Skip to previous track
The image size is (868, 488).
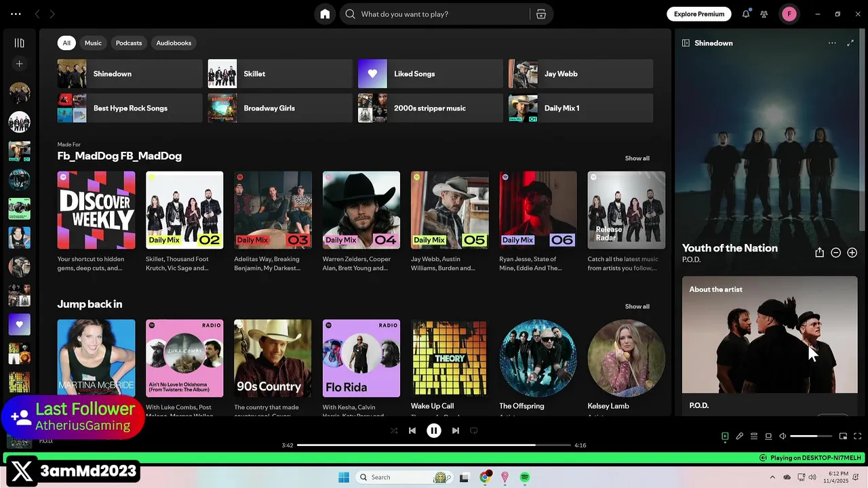pos(412,430)
